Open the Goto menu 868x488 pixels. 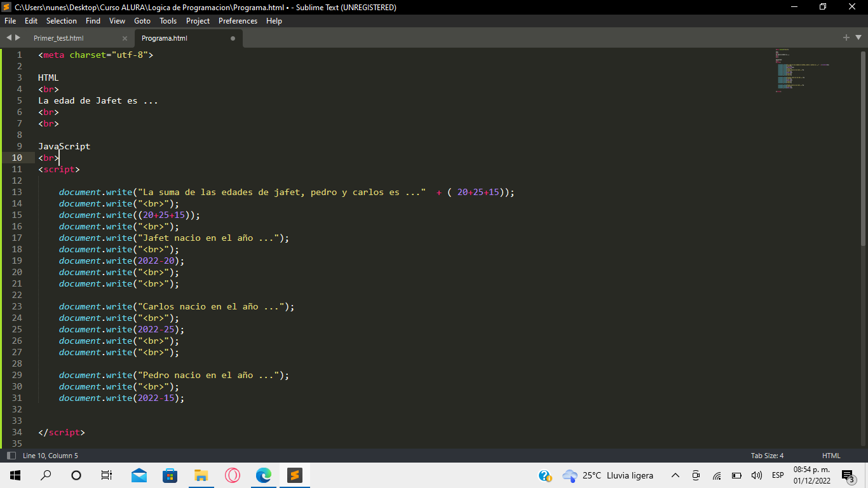tap(142, 21)
